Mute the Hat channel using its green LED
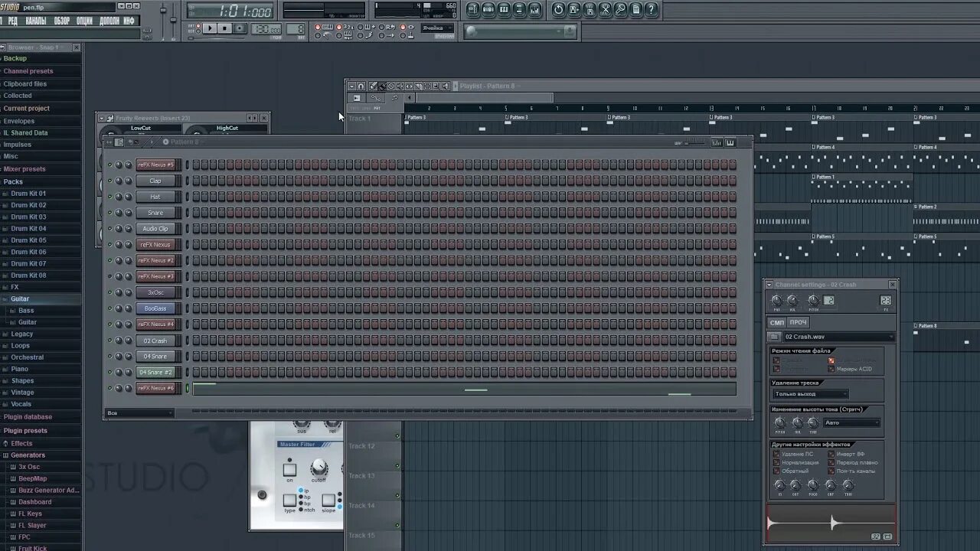980x551 pixels. (109, 197)
